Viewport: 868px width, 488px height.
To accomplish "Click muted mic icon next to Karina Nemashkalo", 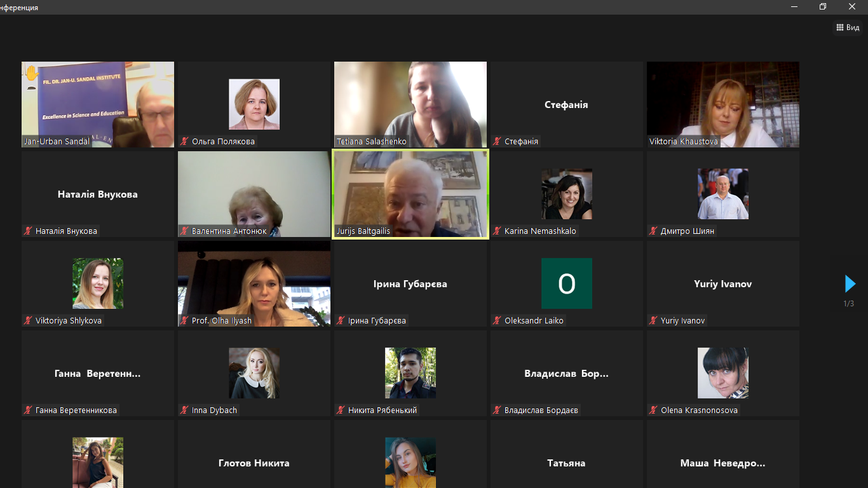I will (497, 231).
